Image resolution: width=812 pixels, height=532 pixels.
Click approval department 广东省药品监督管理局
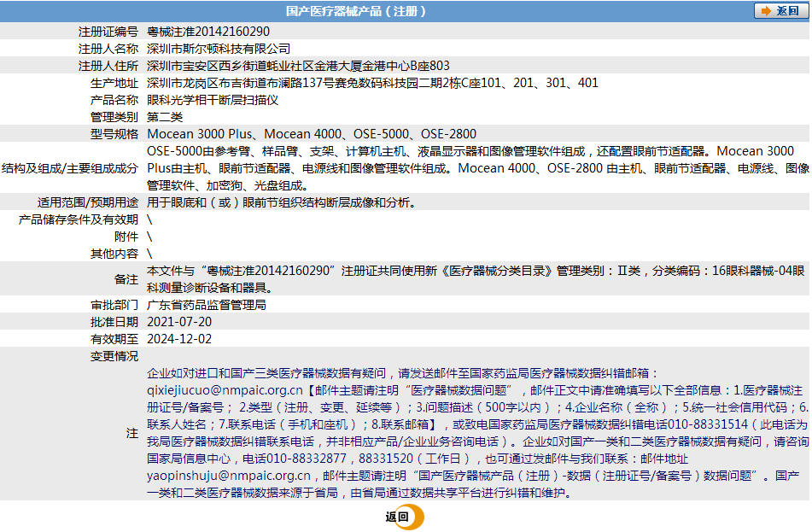[207, 305]
